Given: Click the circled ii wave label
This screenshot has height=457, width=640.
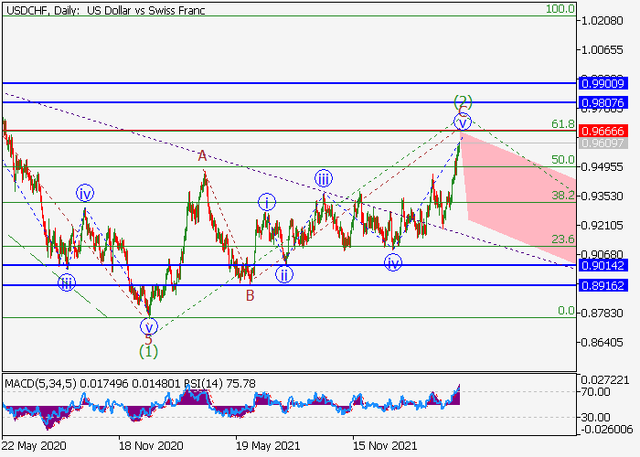Looking at the screenshot, I should pyautogui.click(x=284, y=275).
